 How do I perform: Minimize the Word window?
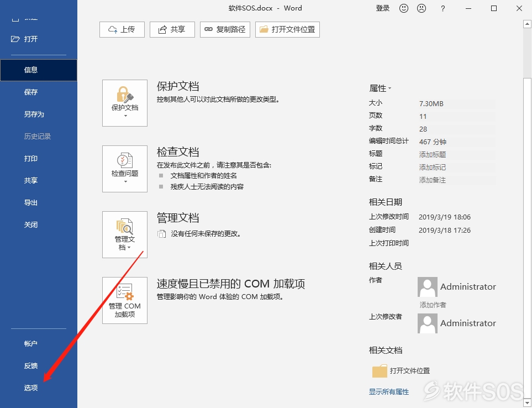[468, 8]
